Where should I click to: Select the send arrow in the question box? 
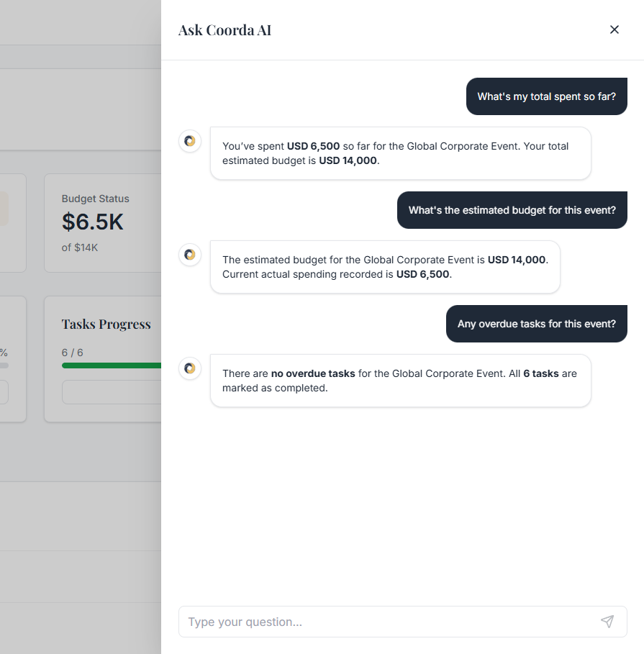coord(607,622)
